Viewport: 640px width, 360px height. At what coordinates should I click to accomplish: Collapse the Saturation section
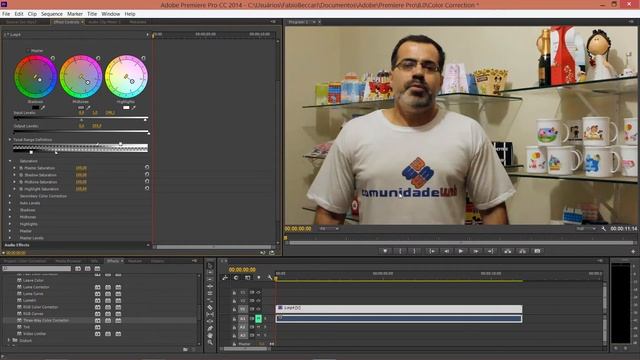click(x=10, y=161)
